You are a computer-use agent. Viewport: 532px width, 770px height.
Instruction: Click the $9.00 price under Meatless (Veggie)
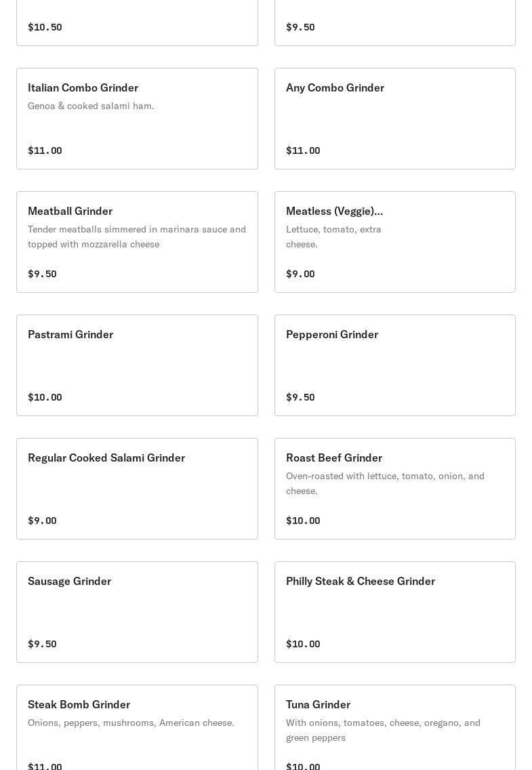[x=300, y=274]
